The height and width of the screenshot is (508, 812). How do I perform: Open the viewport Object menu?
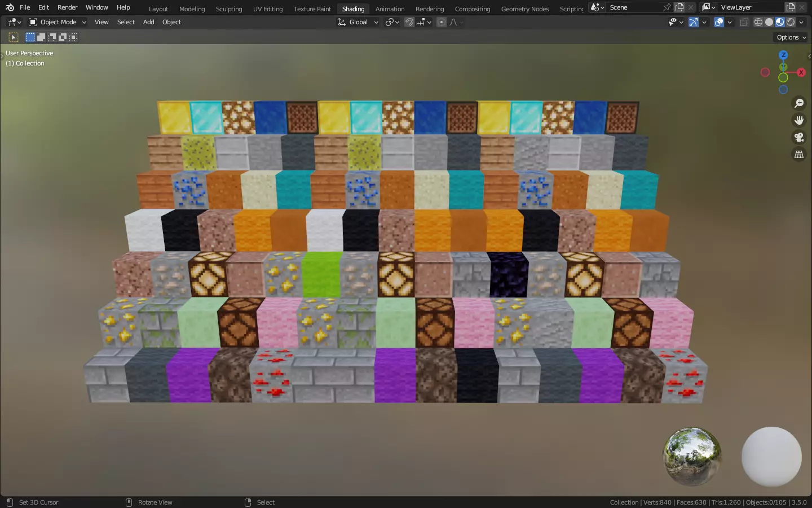pyautogui.click(x=171, y=22)
